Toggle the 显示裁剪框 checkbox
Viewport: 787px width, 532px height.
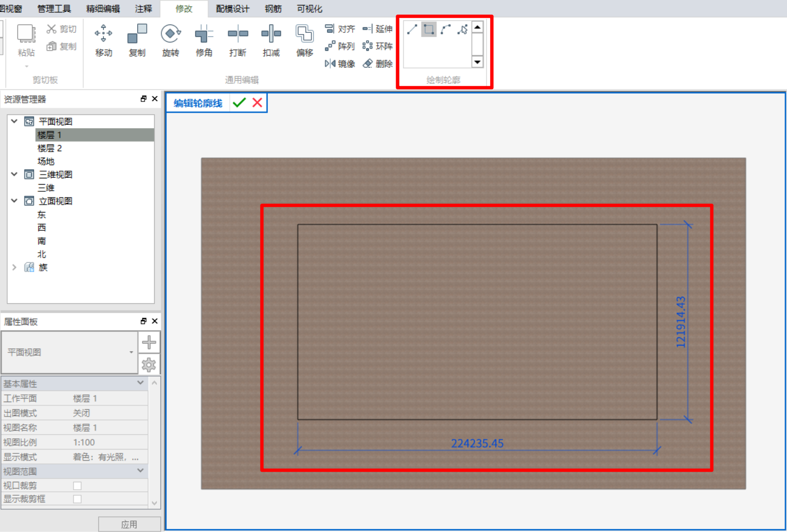click(78, 499)
